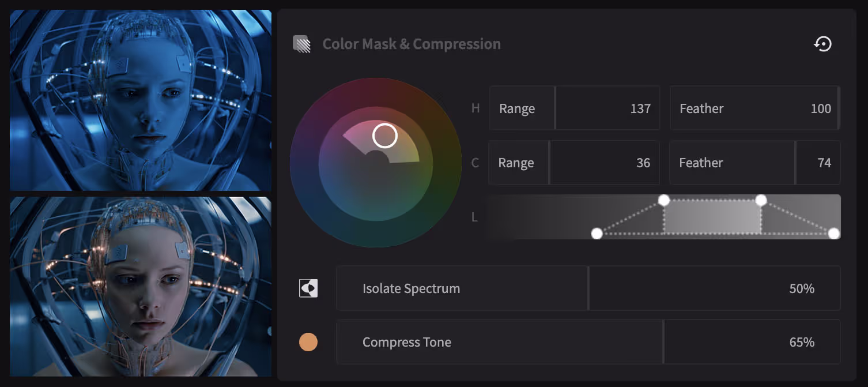The image size is (868, 387).
Task: Click the C label for chroma row
Action: pos(475,163)
